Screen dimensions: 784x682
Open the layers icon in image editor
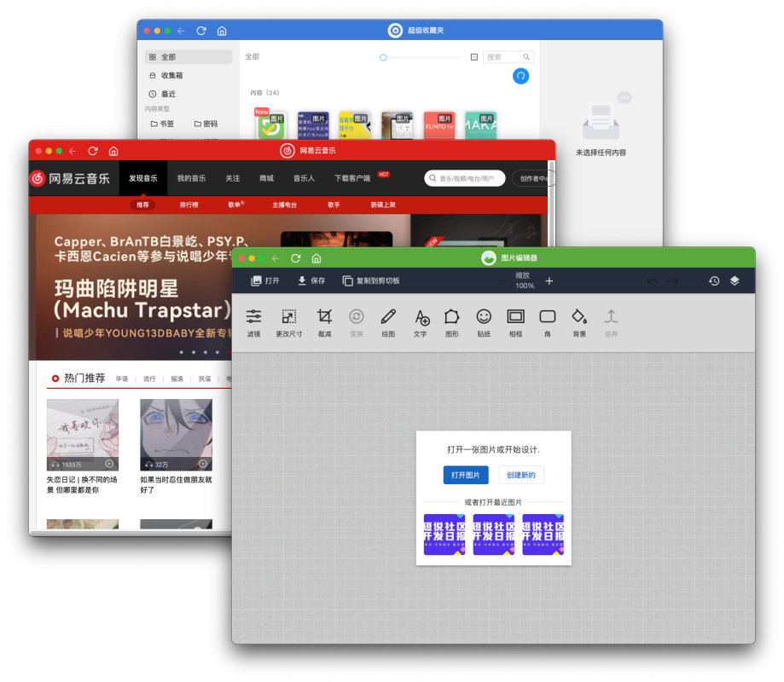coord(735,280)
